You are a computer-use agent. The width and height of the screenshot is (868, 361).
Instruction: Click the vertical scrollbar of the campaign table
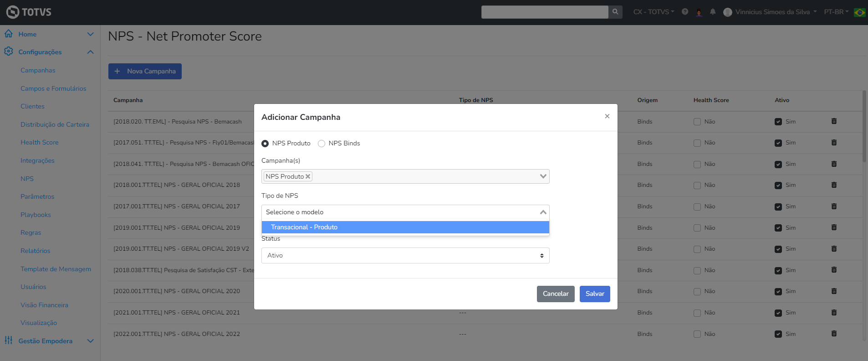864,128
